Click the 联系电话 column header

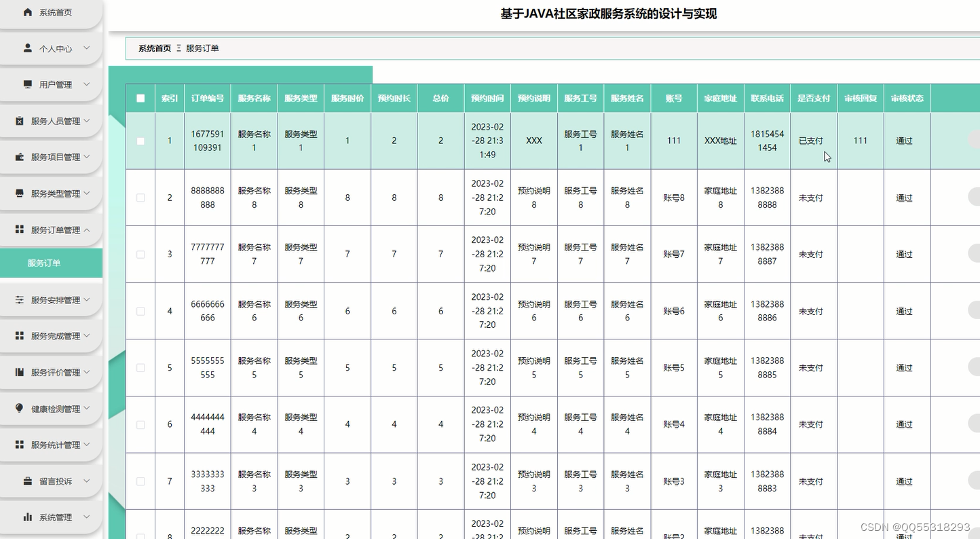[767, 98]
